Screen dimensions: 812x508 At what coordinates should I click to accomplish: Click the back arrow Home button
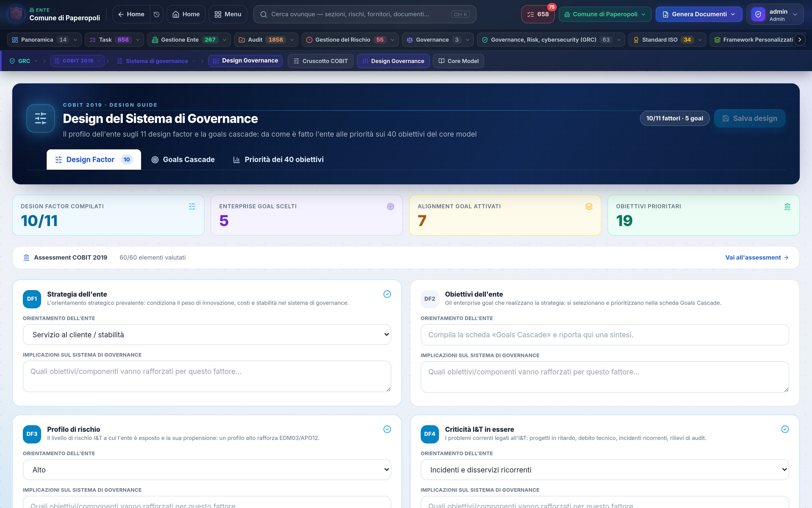(131, 14)
